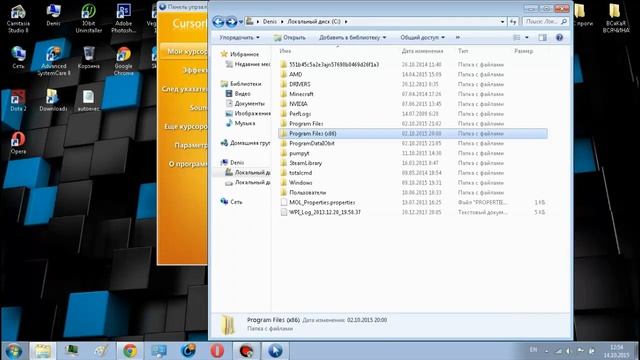Open the cursor arrow app in taskbar
Image resolution: width=640 pixels, height=360 pixels.
(275, 351)
